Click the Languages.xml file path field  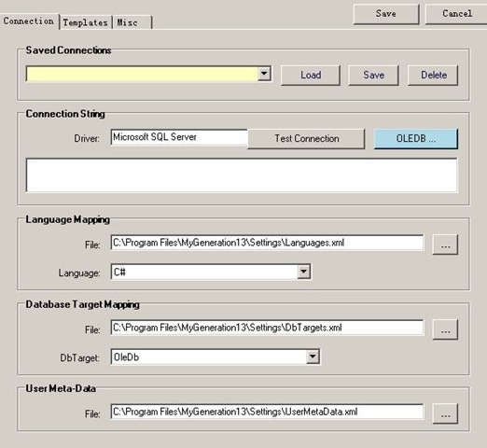(x=267, y=243)
